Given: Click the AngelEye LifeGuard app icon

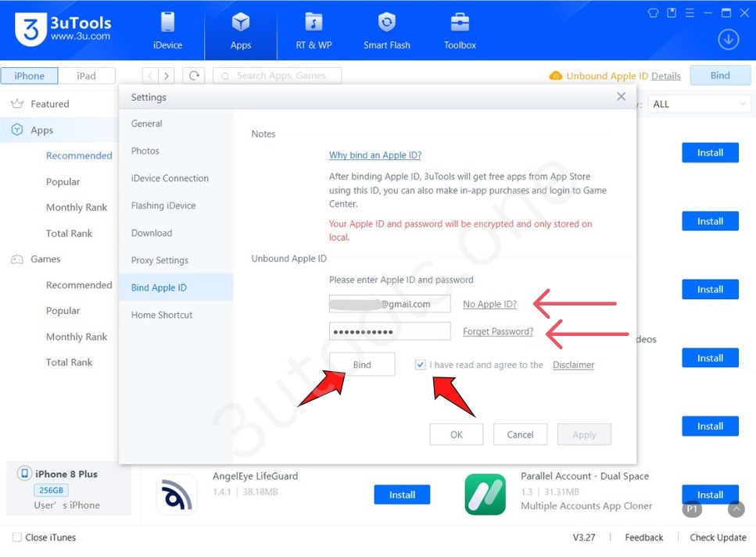Looking at the screenshot, I should [x=177, y=495].
